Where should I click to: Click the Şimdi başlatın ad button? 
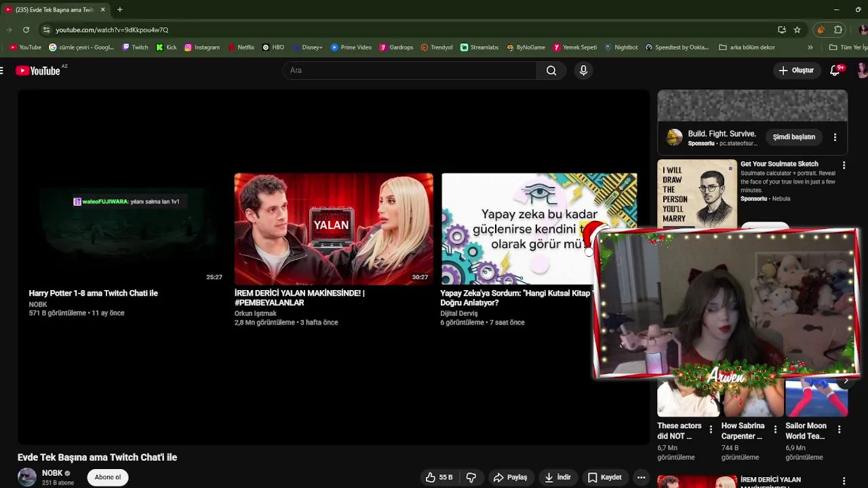point(793,137)
